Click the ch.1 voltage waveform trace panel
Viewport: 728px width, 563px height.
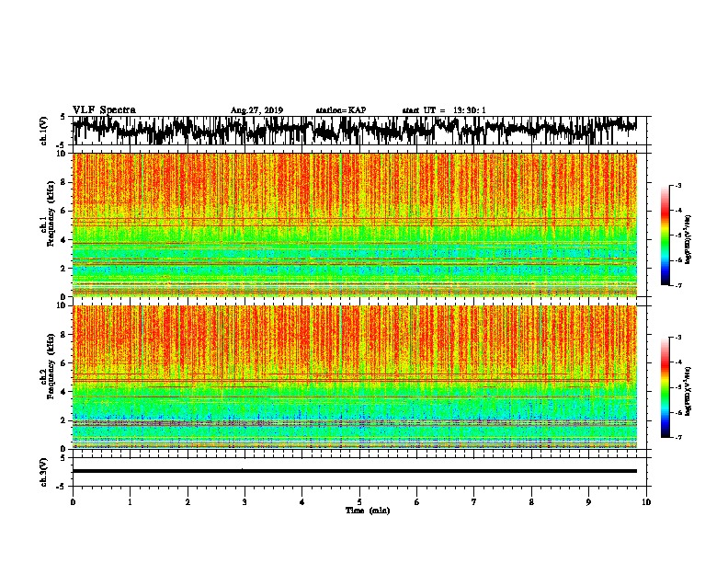tap(359, 131)
